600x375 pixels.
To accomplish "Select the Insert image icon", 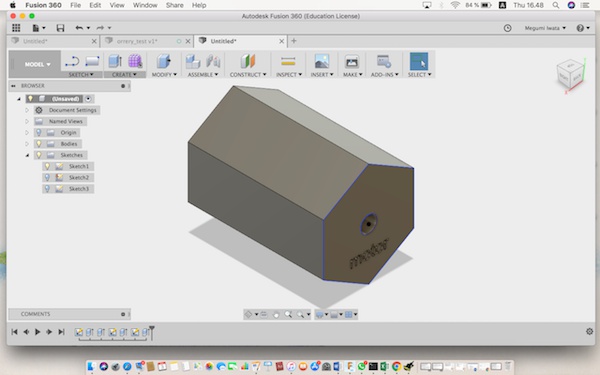I will (x=322, y=61).
